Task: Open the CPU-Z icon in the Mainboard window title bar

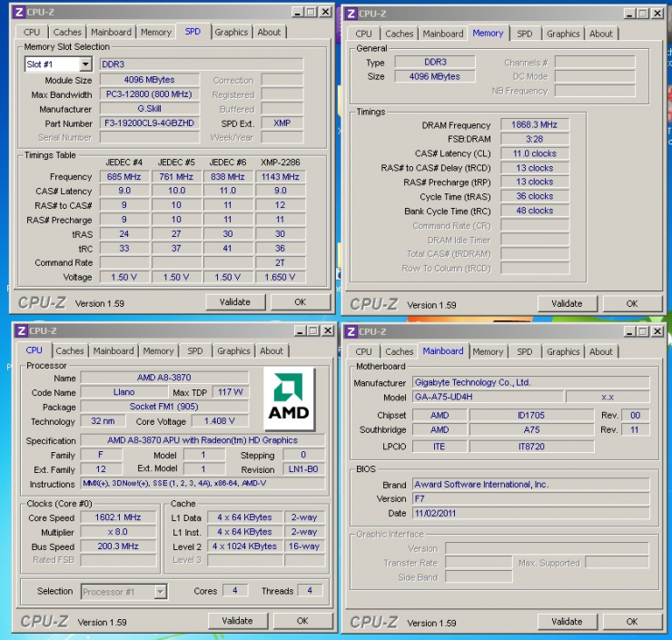Action: (x=351, y=331)
